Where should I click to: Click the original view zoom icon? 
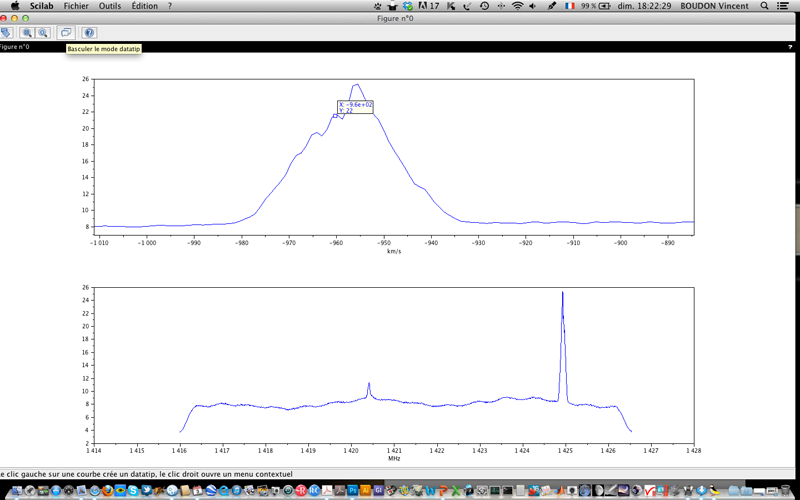tap(43, 33)
